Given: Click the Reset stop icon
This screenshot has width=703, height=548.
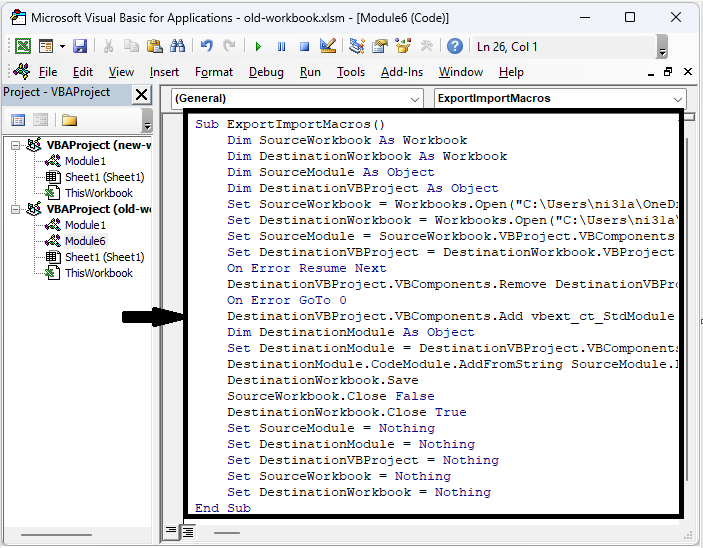Looking at the screenshot, I should coord(304,47).
